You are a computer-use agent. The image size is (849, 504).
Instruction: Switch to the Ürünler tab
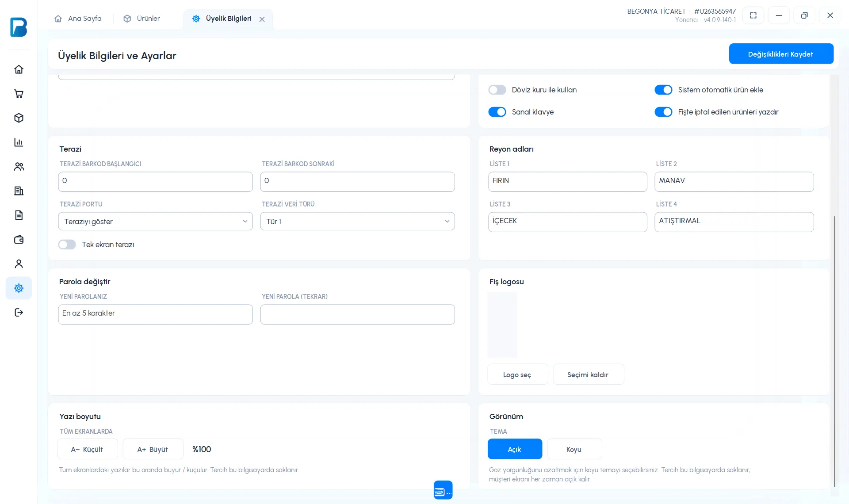(142, 19)
